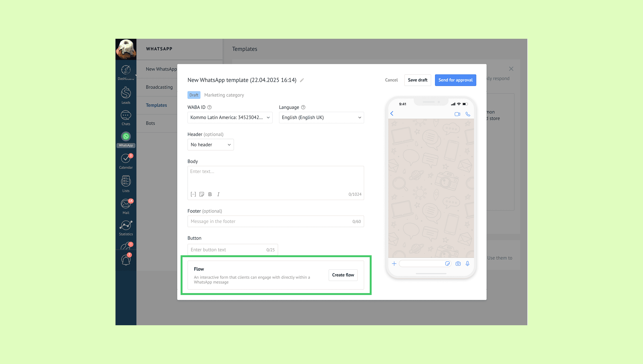
Task: Click the pencil icon to rename template
Action: 302,80
